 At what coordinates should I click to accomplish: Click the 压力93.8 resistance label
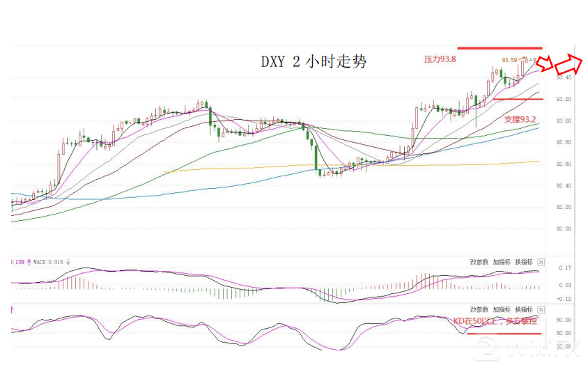coord(440,59)
